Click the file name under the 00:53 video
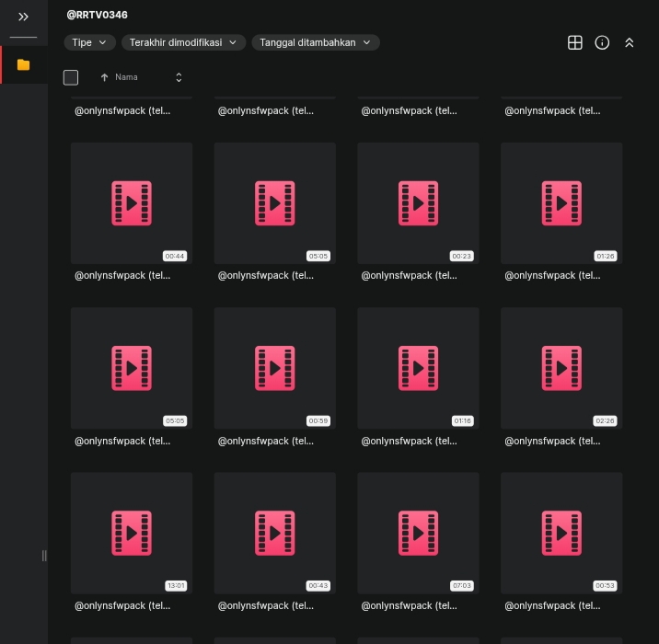Viewport: 659px width, 644px height. click(552, 605)
